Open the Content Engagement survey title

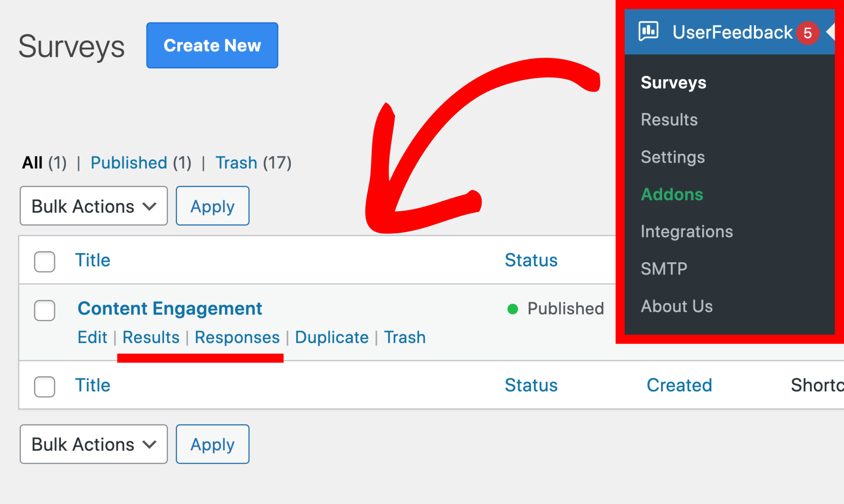click(169, 308)
